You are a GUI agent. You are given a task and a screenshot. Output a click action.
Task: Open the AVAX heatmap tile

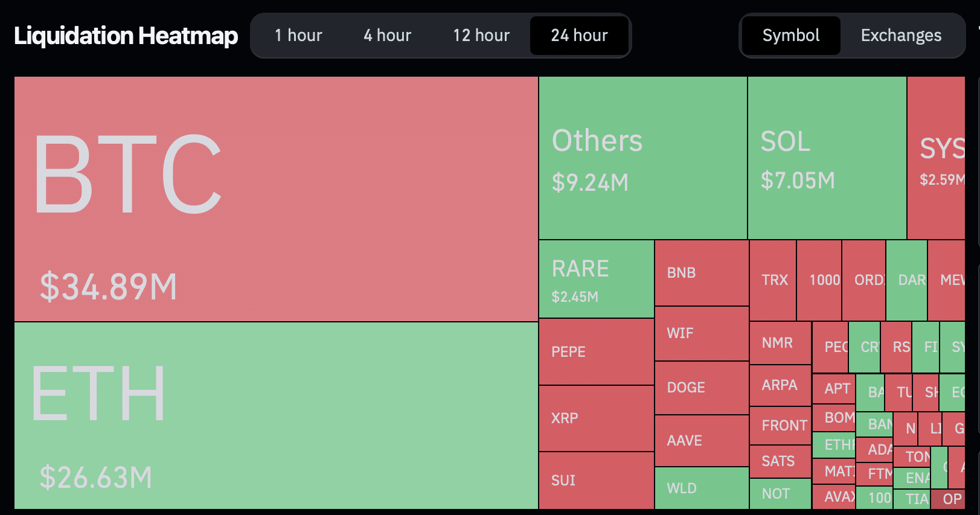pos(834,497)
